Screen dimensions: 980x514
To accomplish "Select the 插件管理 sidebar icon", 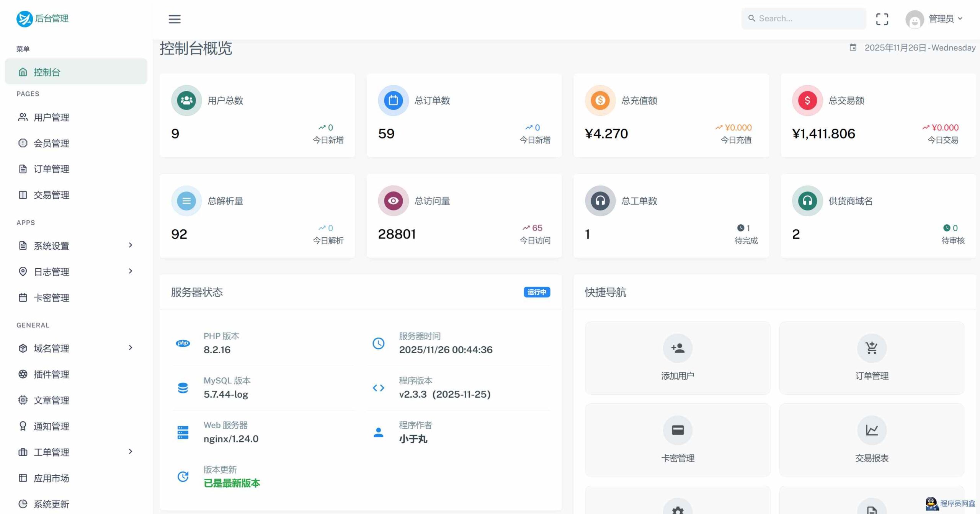I will coord(23,374).
